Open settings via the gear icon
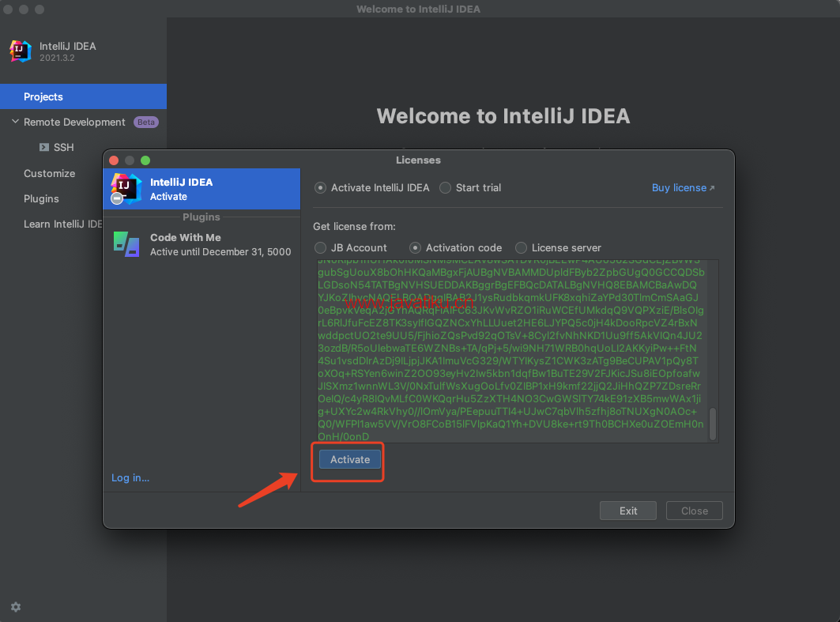The height and width of the screenshot is (622, 840). [x=16, y=607]
